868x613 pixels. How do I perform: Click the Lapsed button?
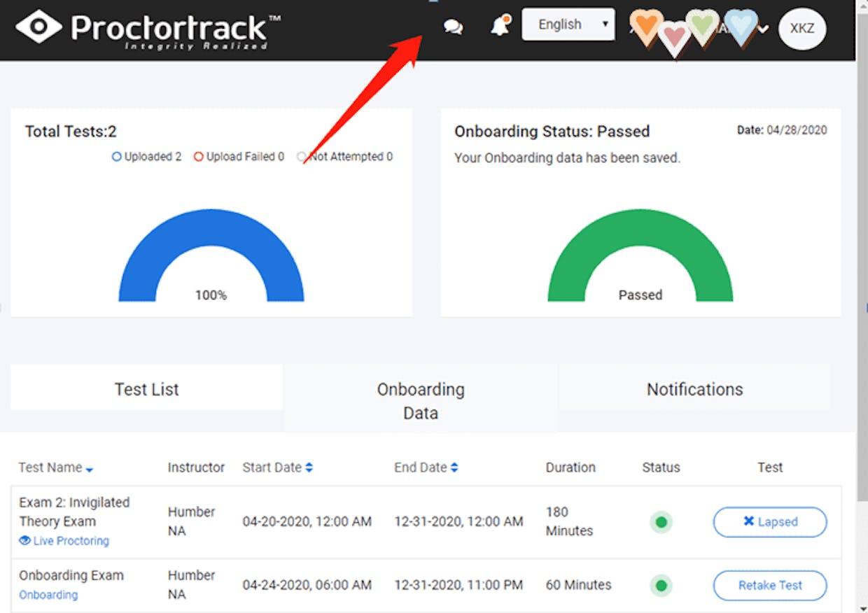770,522
